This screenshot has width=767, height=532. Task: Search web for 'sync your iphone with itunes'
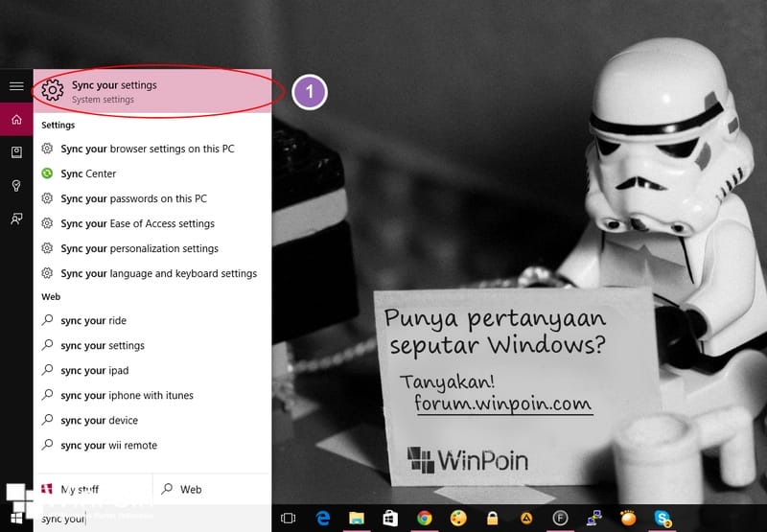pyautogui.click(x=127, y=395)
